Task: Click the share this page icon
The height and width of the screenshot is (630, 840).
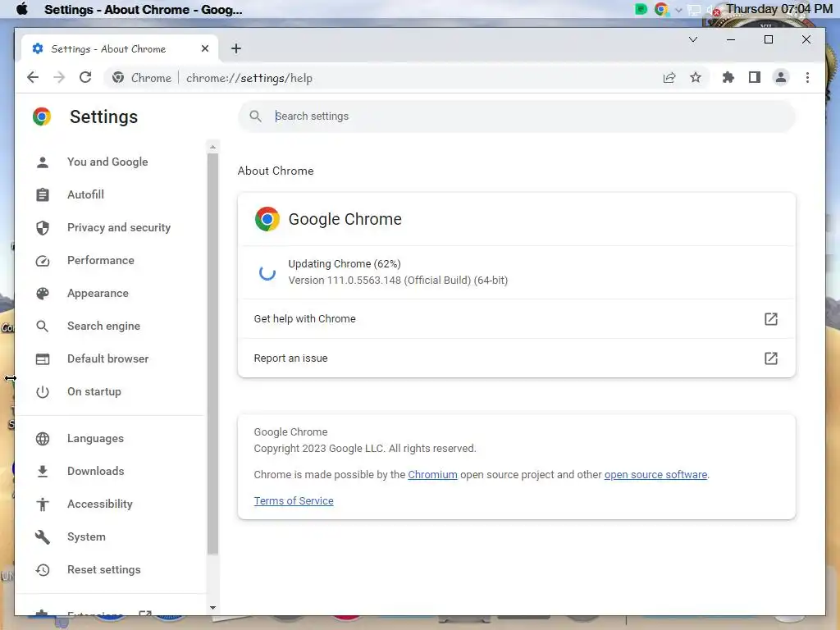Action: coord(669,78)
